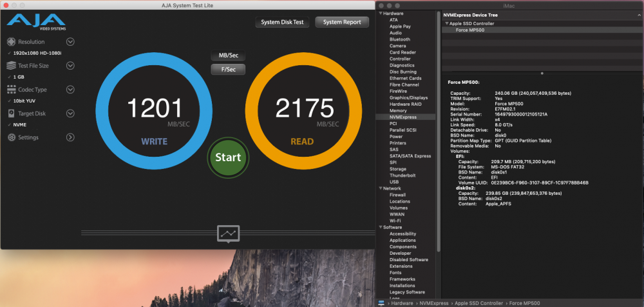Open the System Disk Test tab

coord(282,22)
